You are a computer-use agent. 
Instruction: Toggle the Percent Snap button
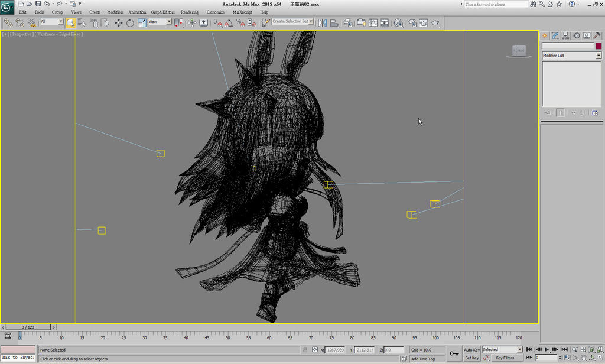click(240, 23)
